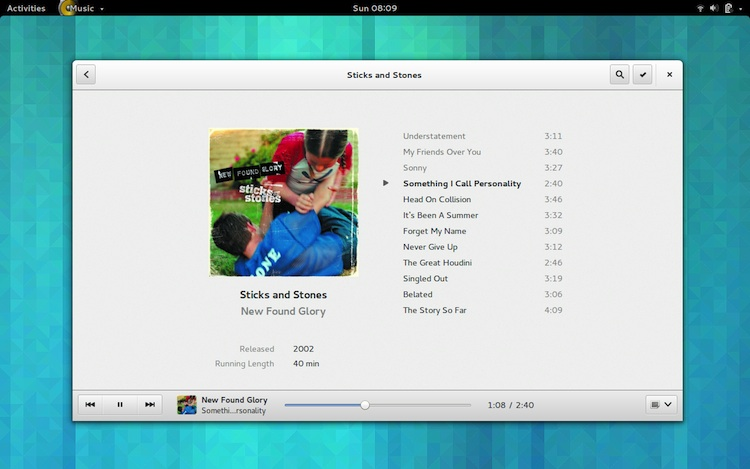The image size is (750, 469).
Task: Click the now-playing arrow beside current track
Action: click(x=386, y=183)
